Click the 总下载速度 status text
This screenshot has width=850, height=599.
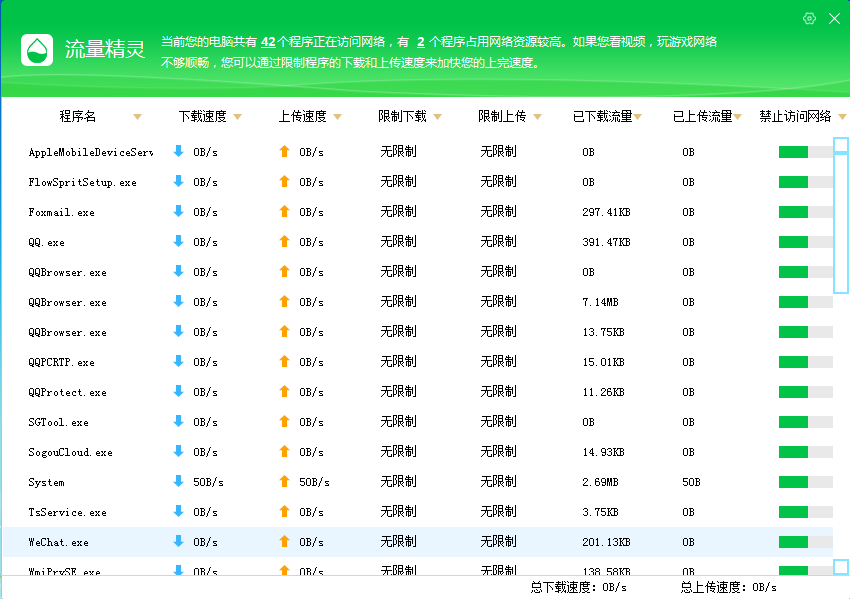pos(578,587)
